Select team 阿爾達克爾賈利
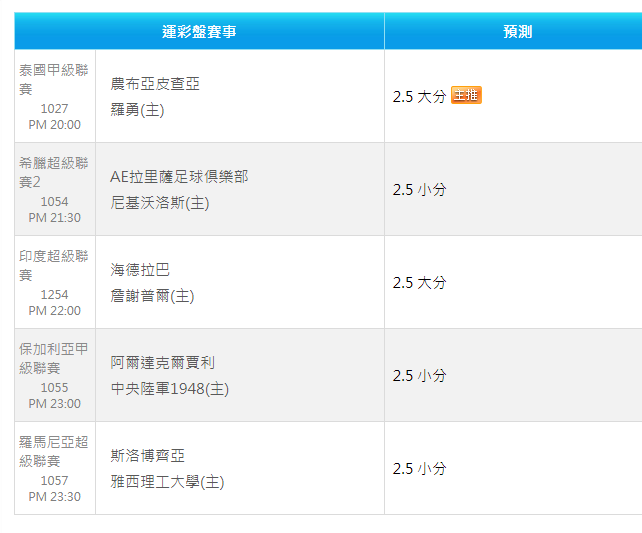The height and width of the screenshot is (533, 642). [163, 363]
